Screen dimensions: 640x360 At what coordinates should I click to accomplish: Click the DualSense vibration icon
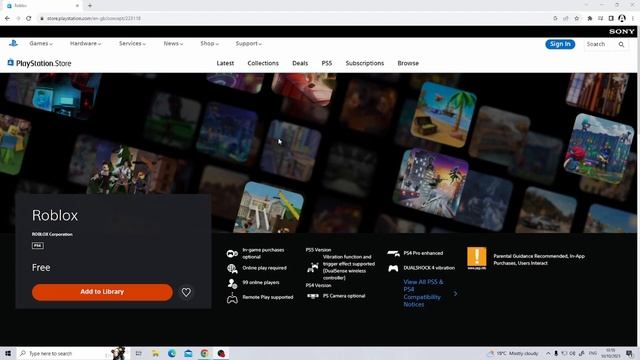tap(313, 268)
